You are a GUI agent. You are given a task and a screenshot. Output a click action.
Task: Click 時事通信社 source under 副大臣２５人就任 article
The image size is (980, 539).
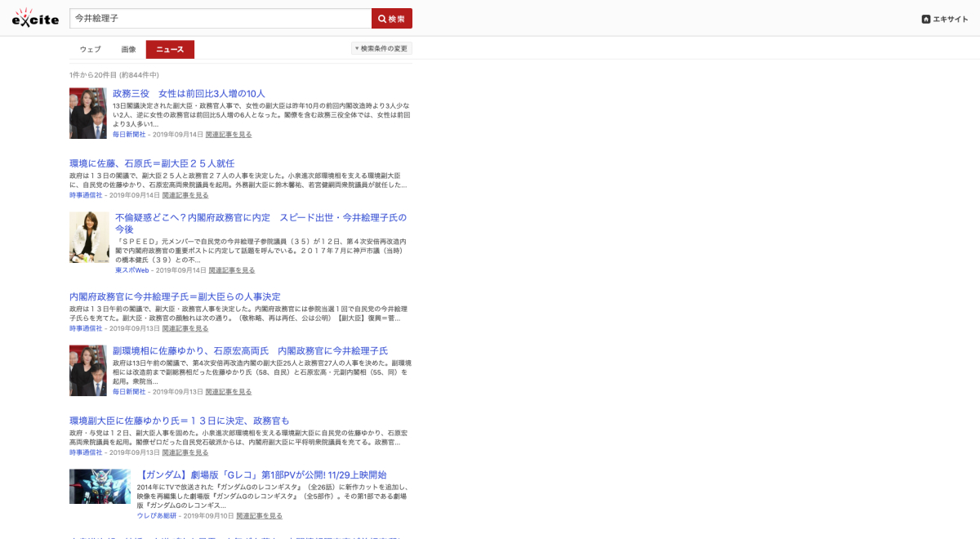click(x=86, y=195)
